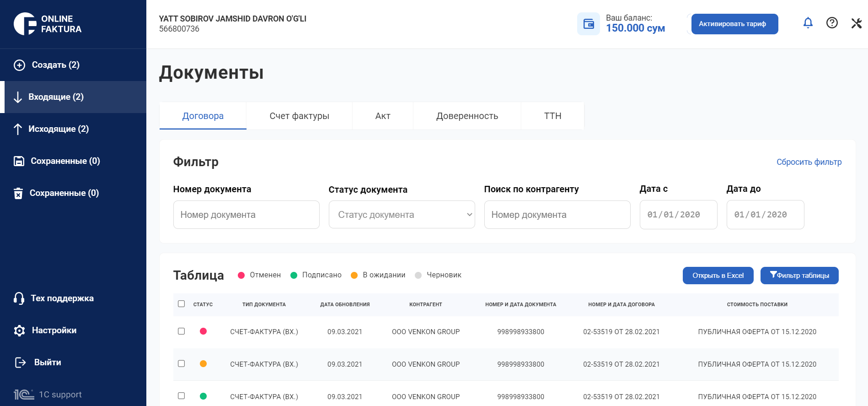
Task: Check the row with orange pending status
Action: 182,364
